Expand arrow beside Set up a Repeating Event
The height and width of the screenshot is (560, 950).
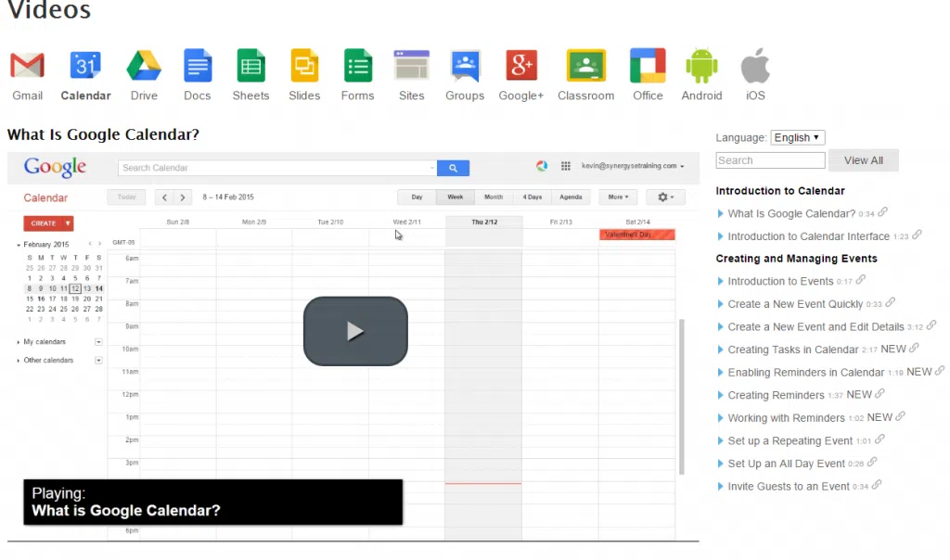tap(720, 440)
